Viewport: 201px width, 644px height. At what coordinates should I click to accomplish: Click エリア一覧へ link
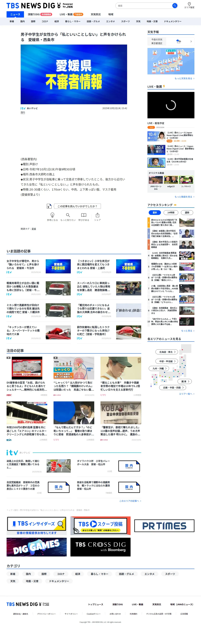pyautogui.click(x=186, y=394)
